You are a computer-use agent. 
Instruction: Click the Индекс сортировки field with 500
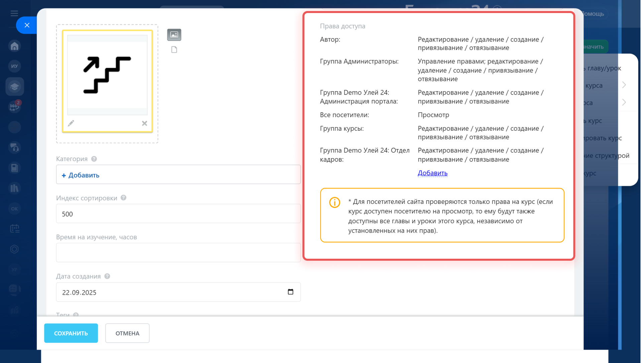click(x=178, y=214)
